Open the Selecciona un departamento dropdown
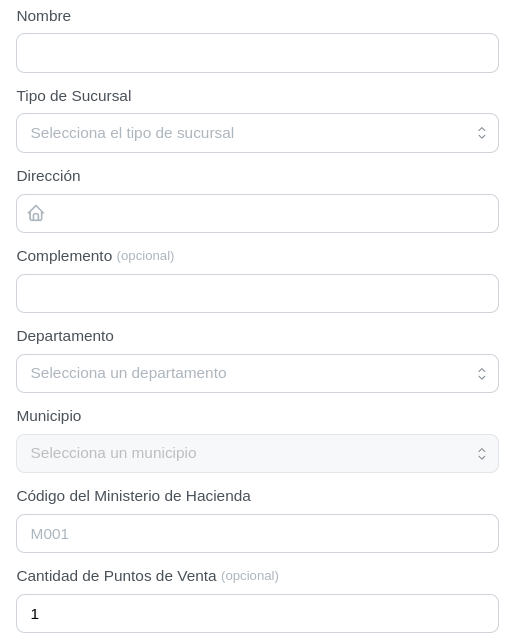This screenshot has height=644, width=512. pos(257,373)
